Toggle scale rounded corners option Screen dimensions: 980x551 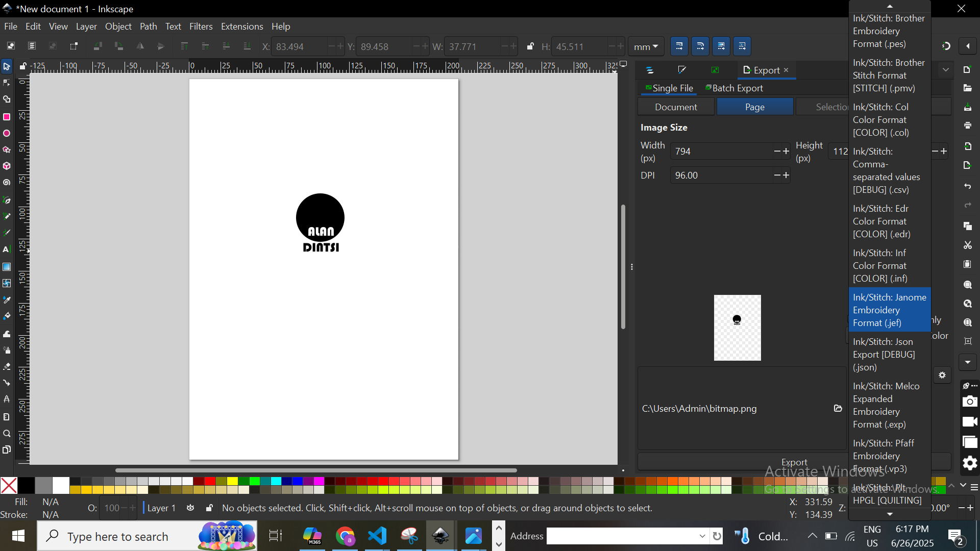click(x=700, y=46)
